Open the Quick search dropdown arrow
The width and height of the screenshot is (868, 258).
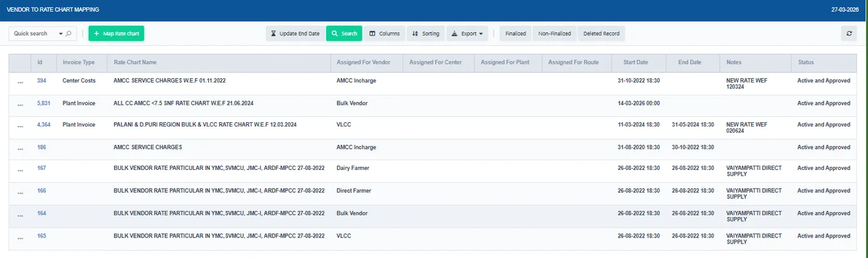pos(61,33)
